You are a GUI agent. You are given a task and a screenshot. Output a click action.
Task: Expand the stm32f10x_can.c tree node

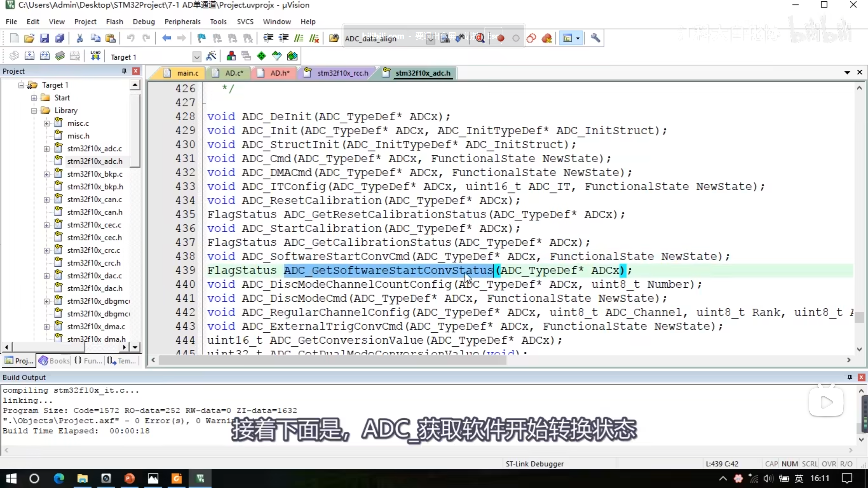pyautogui.click(x=46, y=200)
